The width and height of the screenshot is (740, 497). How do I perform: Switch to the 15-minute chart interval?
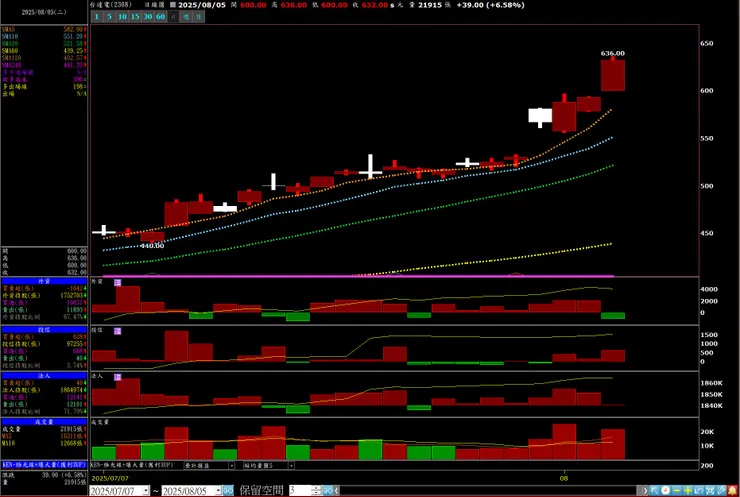coord(135,17)
